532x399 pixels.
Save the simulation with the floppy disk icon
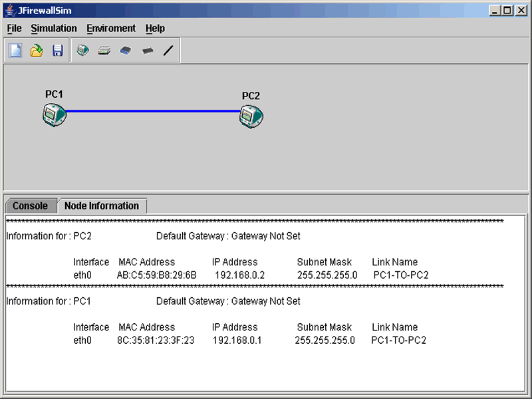[58, 51]
